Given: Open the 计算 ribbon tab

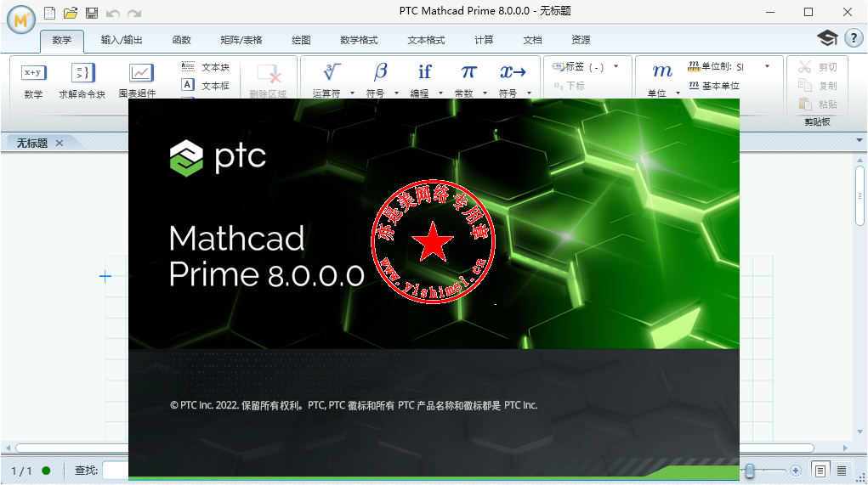Looking at the screenshot, I should (x=484, y=40).
